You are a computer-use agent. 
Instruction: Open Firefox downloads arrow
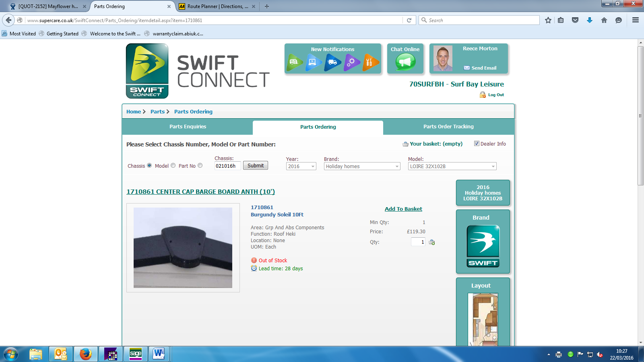(x=590, y=20)
